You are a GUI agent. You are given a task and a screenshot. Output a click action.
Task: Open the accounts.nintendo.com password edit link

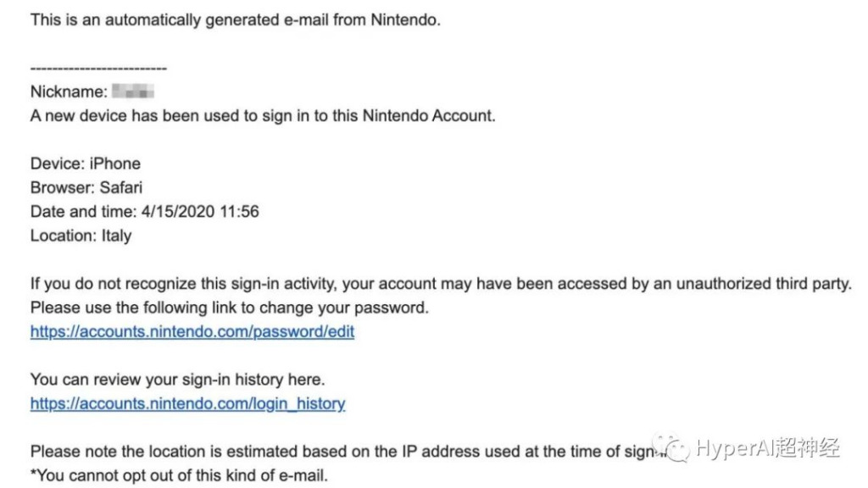[x=192, y=331]
